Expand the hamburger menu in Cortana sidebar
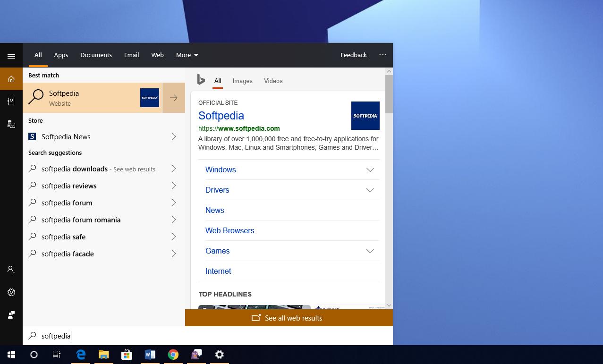 click(11, 56)
